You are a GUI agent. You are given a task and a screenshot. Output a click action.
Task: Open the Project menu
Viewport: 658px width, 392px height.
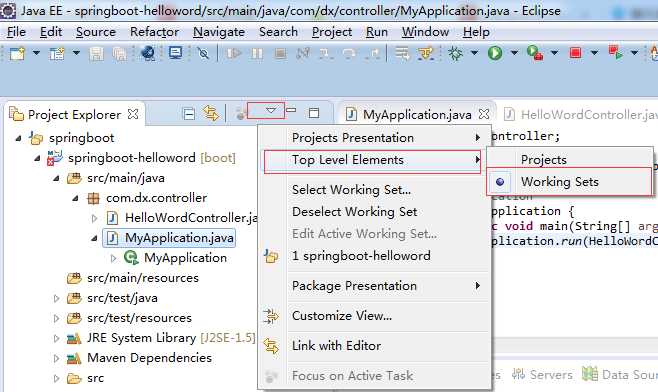click(x=332, y=32)
